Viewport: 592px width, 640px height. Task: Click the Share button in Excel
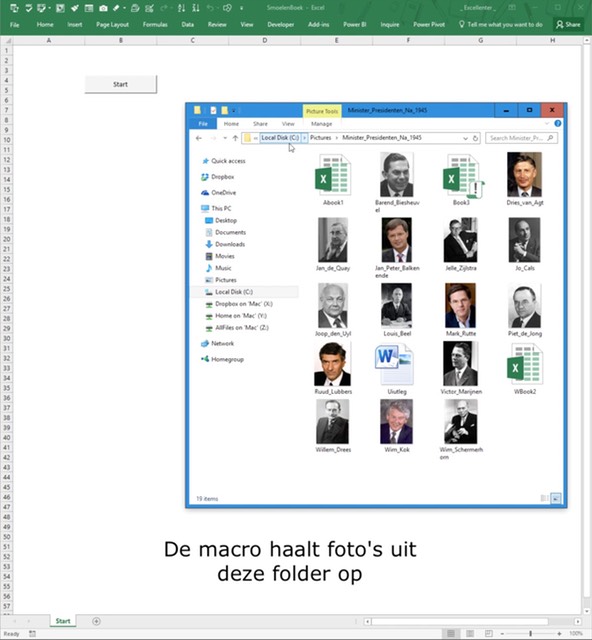[x=568, y=24]
